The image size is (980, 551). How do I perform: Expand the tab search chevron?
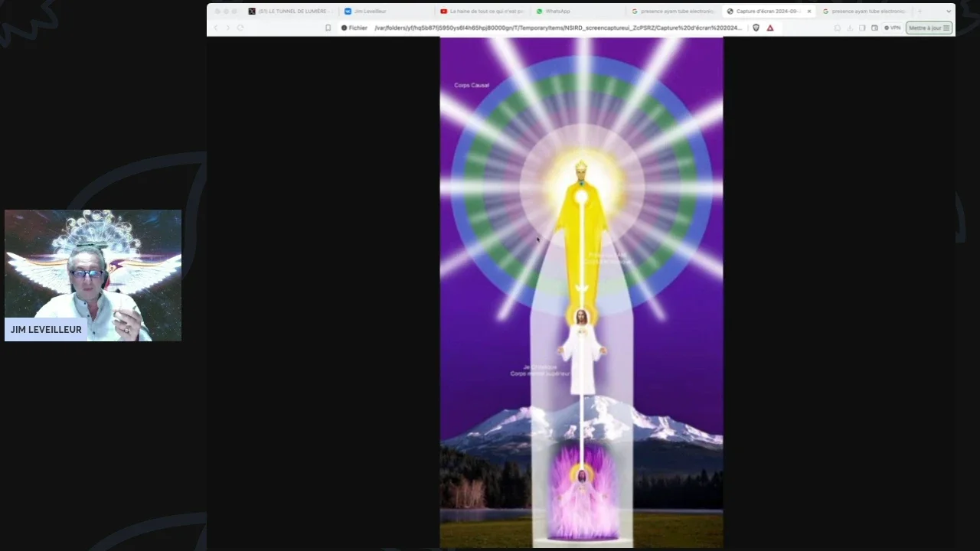point(949,11)
